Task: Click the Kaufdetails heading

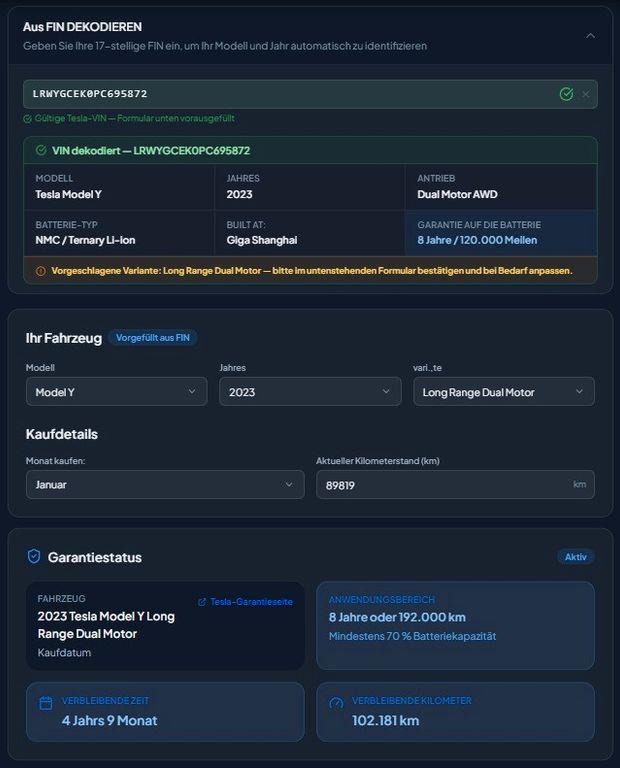Action: (x=62, y=434)
